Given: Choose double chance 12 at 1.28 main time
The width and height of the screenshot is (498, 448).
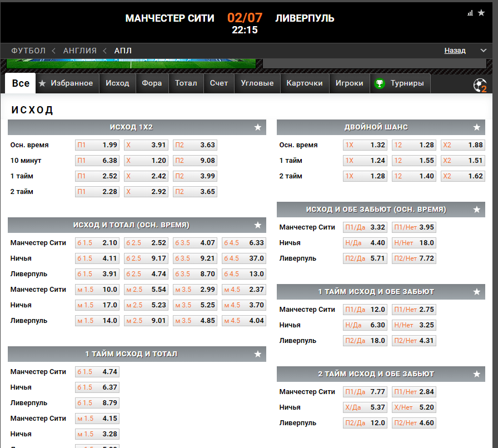Looking at the screenshot, I should [x=414, y=145].
